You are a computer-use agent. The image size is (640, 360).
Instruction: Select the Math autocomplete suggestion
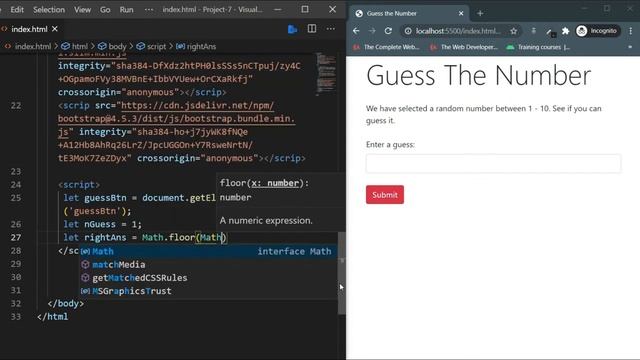(x=208, y=251)
